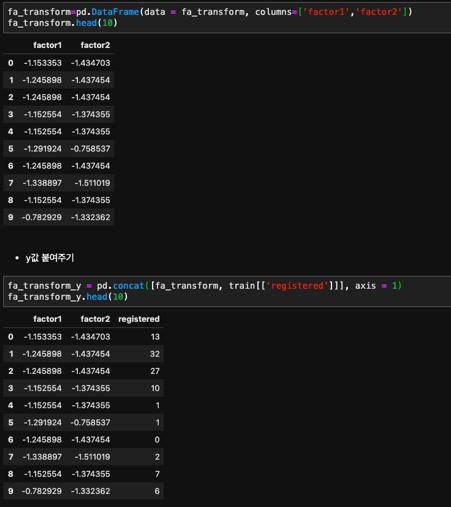Click -0.758537 in the registered table

[90, 422]
